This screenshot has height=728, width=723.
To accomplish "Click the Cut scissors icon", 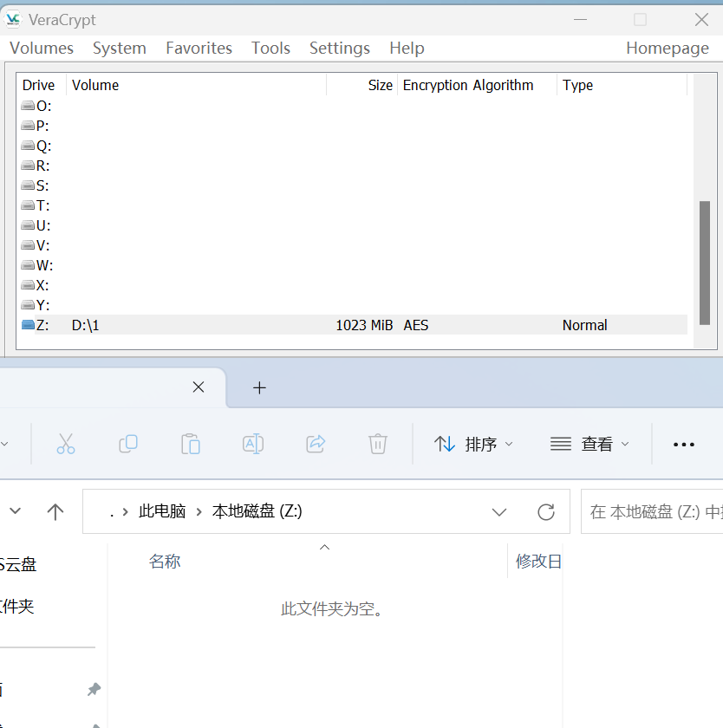I will (66, 444).
